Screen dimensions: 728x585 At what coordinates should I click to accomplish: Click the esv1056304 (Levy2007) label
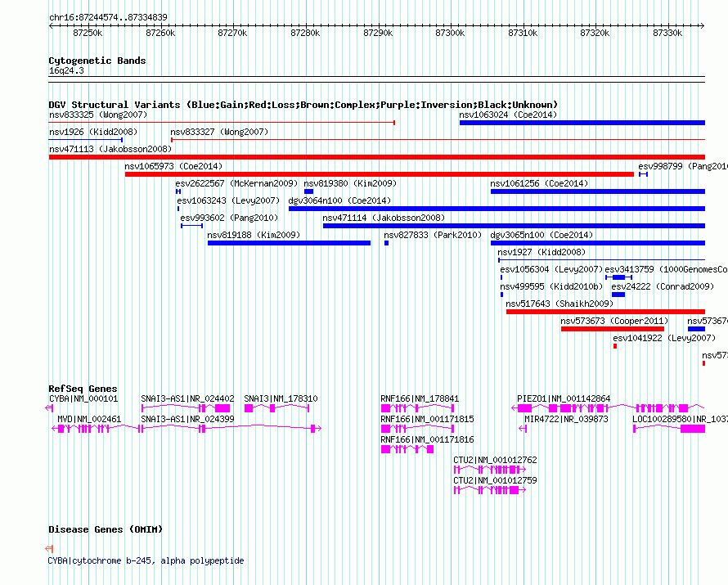[551, 269]
